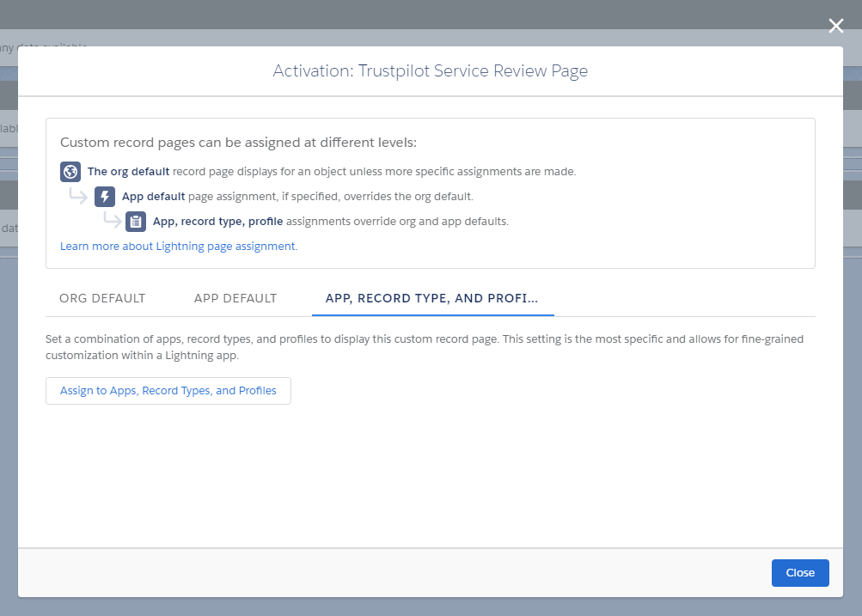Click the X to dismiss the activation dialog
This screenshot has height=616, width=862.
click(x=834, y=26)
